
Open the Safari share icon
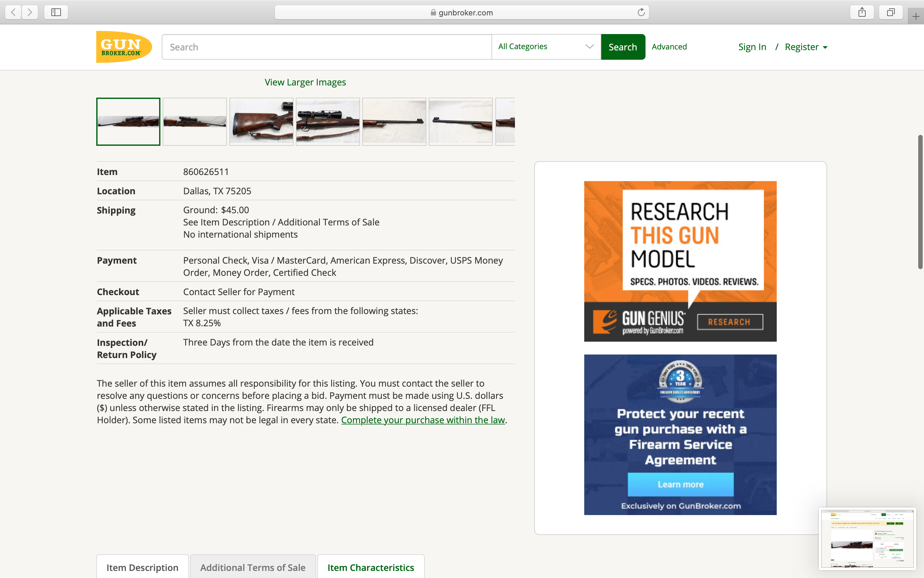point(862,12)
